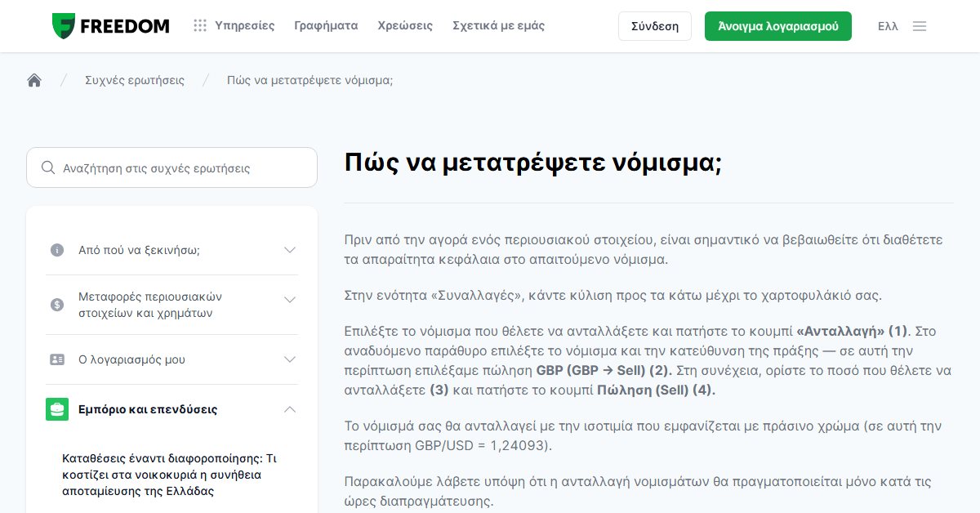This screenshot has height=513, width=980.
Task: Collapse Εμπόριο και επενδύσεις chevron
Action: (x=290, y=409)
